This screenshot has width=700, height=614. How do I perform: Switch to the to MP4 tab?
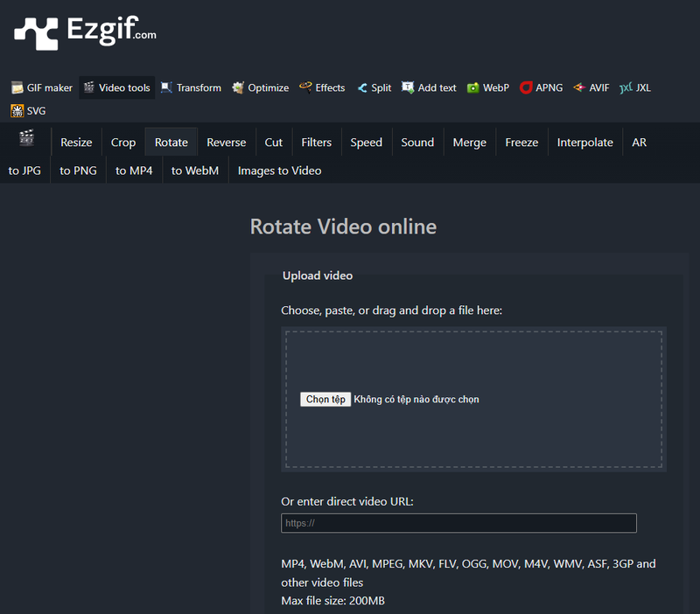point(134,171)
